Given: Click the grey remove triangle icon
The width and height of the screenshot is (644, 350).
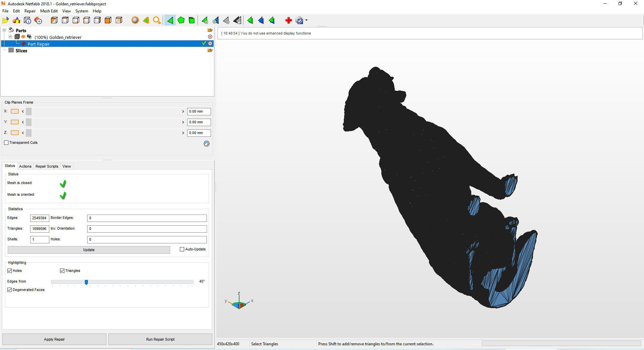Looking at the screenshot, I should [x=226, y=20].
